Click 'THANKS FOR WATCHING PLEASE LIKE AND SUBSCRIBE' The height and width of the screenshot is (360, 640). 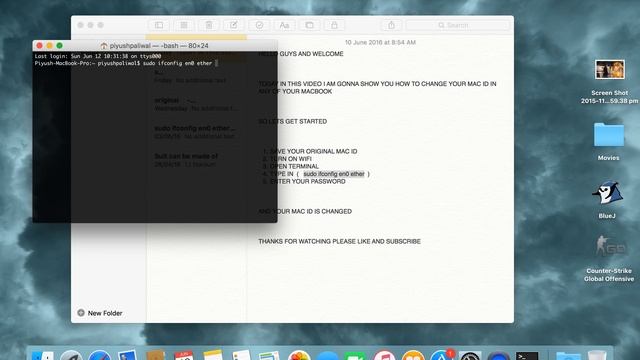339,242
